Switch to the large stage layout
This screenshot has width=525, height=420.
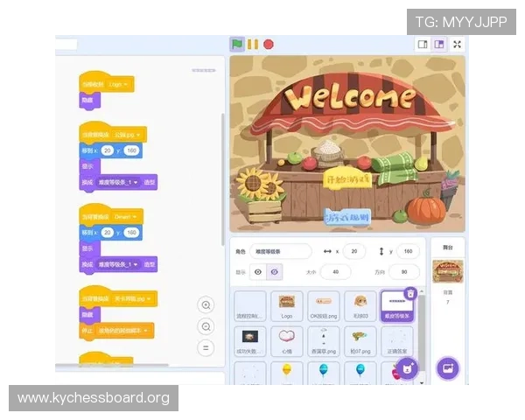click(439, 45)
